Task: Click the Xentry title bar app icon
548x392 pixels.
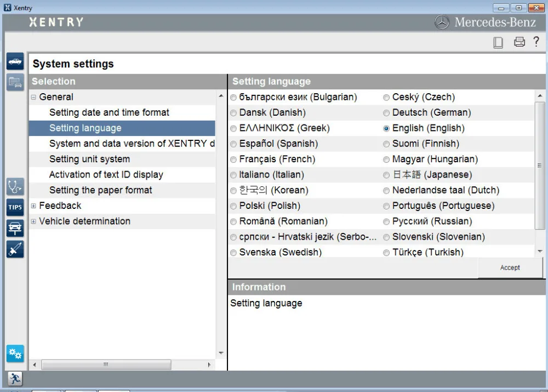Action: point(7,7)
